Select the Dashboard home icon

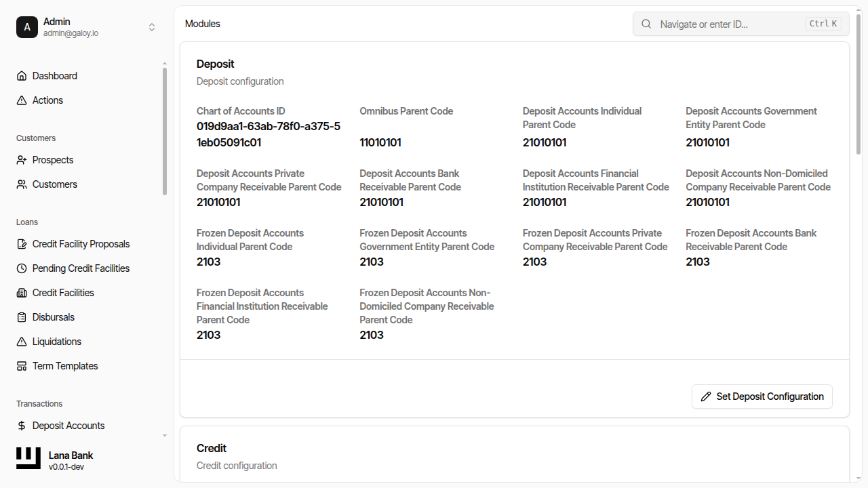21,75
